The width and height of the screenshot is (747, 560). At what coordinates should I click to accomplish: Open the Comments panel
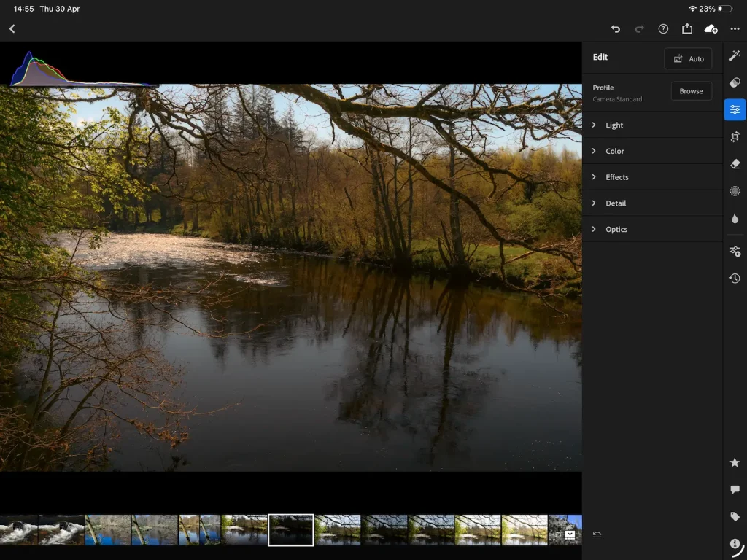735,489
